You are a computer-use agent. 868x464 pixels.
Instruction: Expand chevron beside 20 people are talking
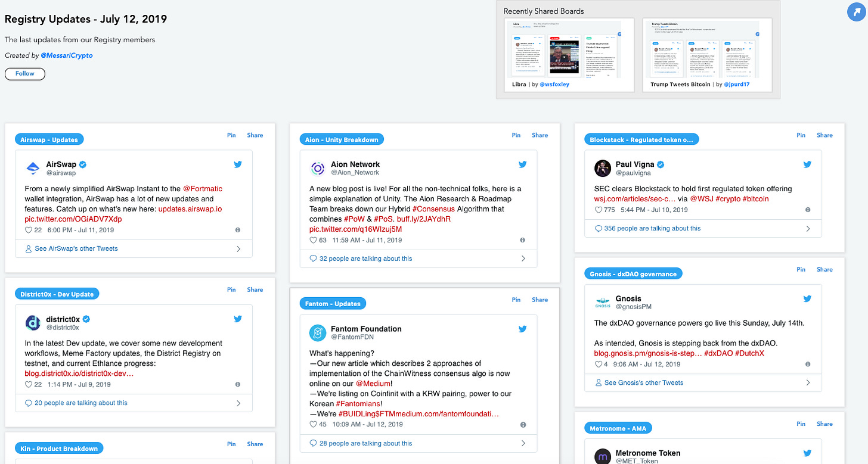(x=239, y=403)
